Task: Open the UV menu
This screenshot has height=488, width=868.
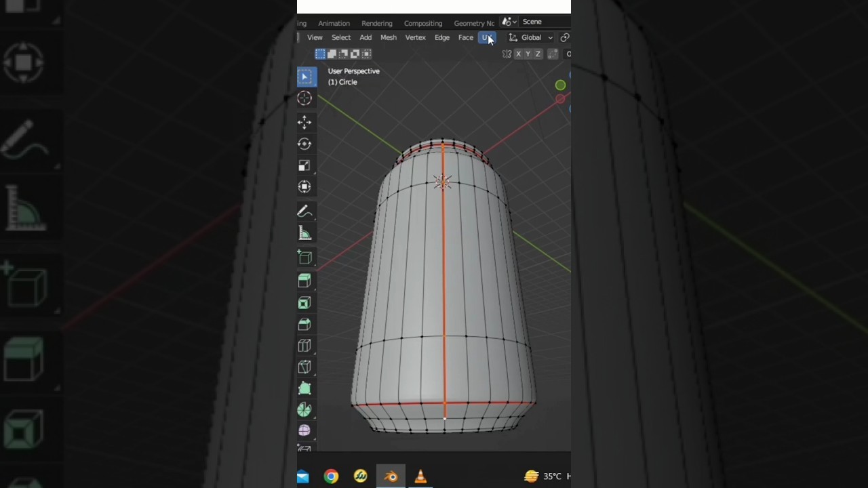Action: [487, 38]
